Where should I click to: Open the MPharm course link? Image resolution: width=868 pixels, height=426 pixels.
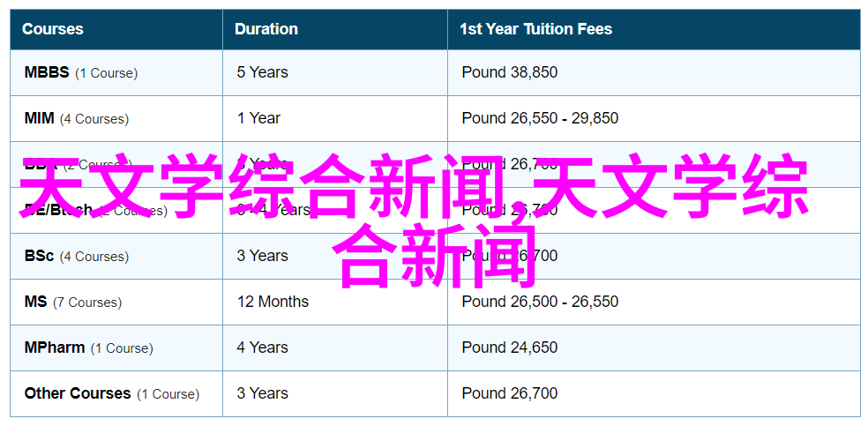click(x=55, y=348)
